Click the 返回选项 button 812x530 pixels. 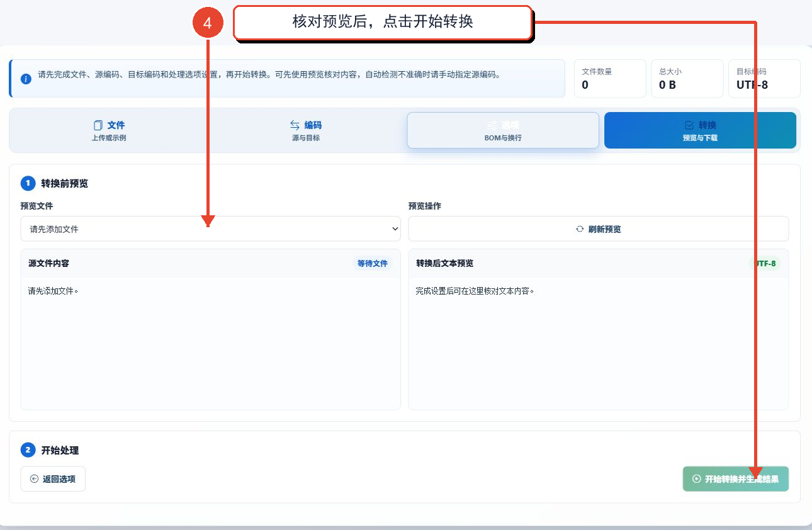[x=53, y=479]
